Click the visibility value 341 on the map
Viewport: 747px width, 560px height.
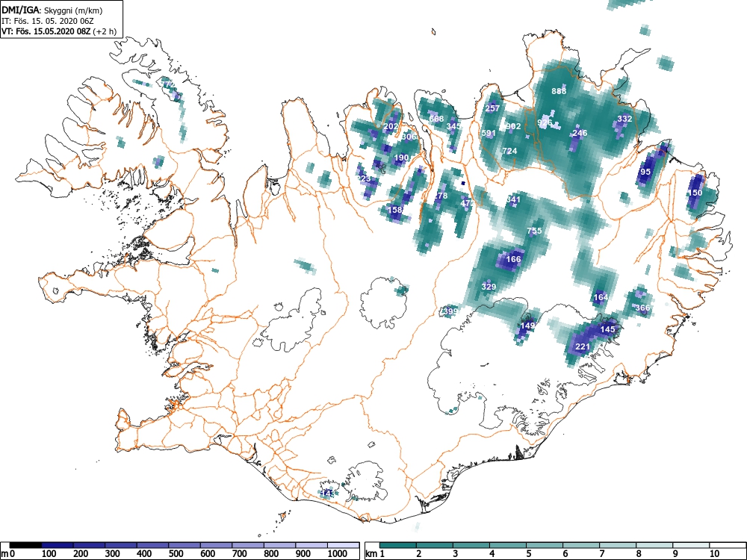click(513, 199)
